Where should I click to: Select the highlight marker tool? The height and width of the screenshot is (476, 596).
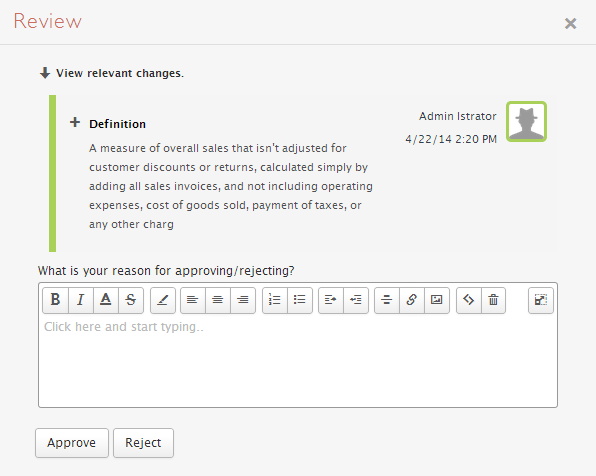[x=163, y=300]
